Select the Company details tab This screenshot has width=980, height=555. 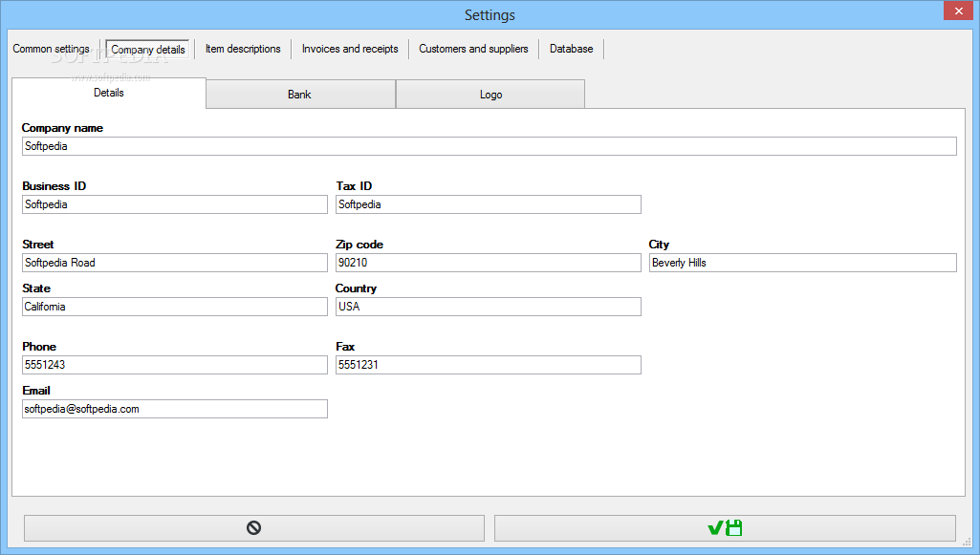[x=148, y=50]
